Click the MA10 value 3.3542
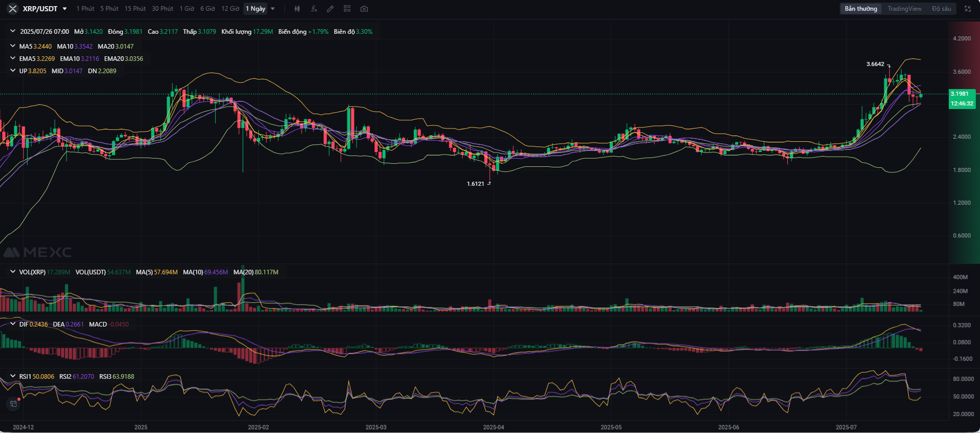Screen dimensions: 980x433 (84, 46)
